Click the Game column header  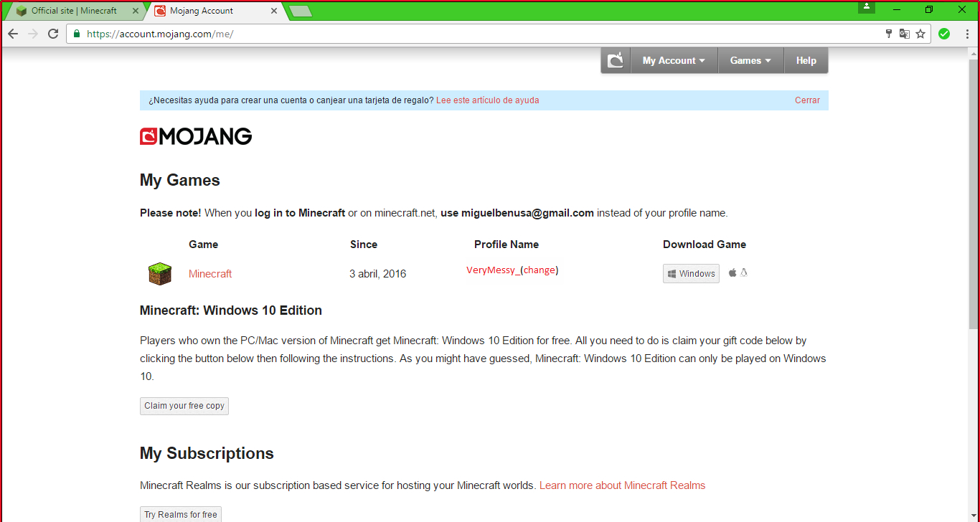pyautogui.click(x=204, y=245)
